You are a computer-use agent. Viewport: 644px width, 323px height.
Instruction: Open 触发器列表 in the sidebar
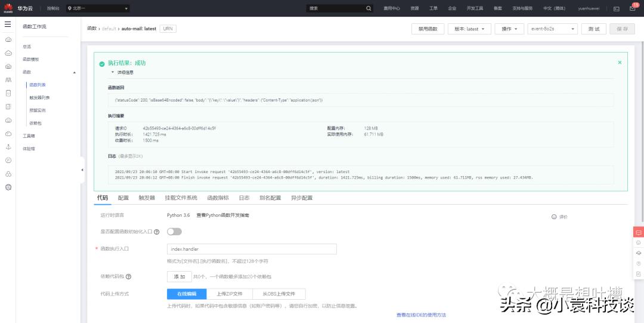click(39, 98)
